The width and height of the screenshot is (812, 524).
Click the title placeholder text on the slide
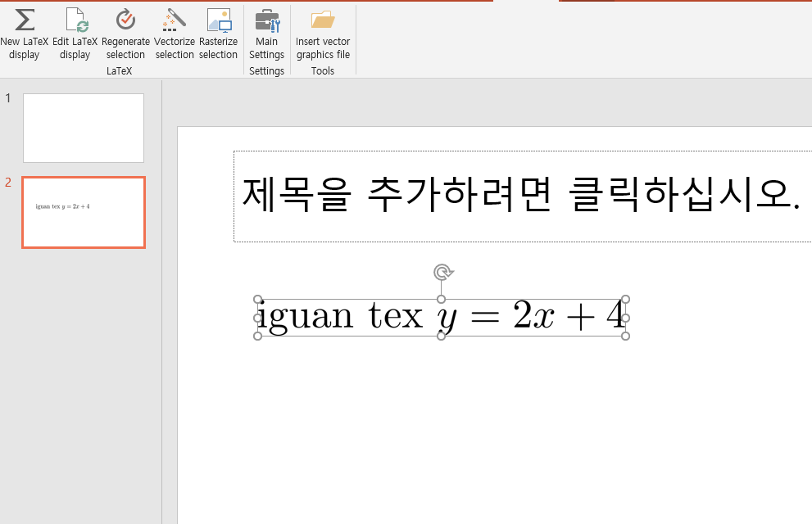492,196
